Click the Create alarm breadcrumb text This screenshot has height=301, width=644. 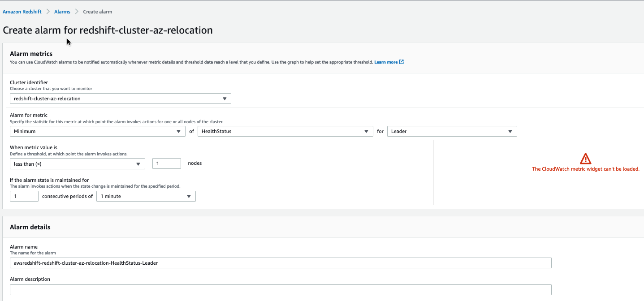pyautogui.click(x=98, y=12)
